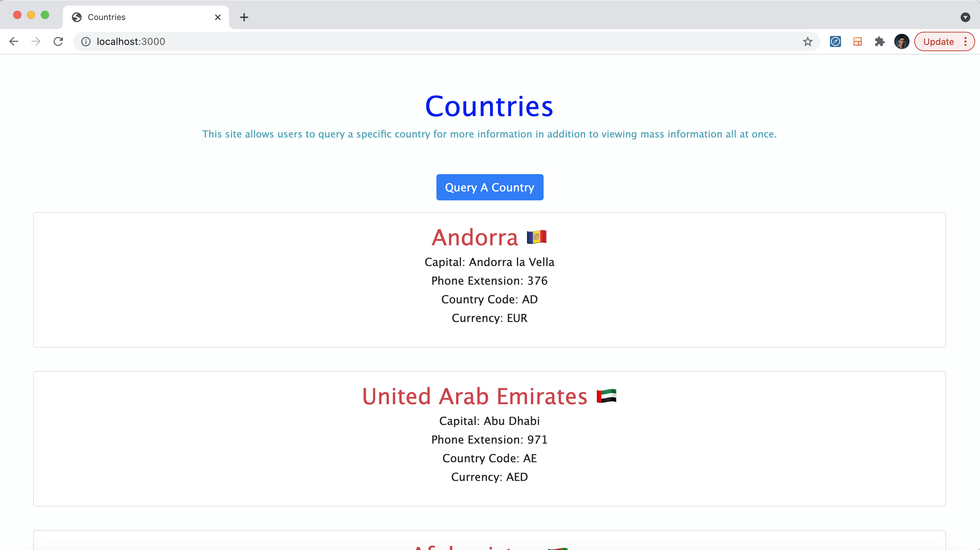The height and width of the screenshot is (550, 980).
Task: Click the Query A Country button
Action: 489,187
